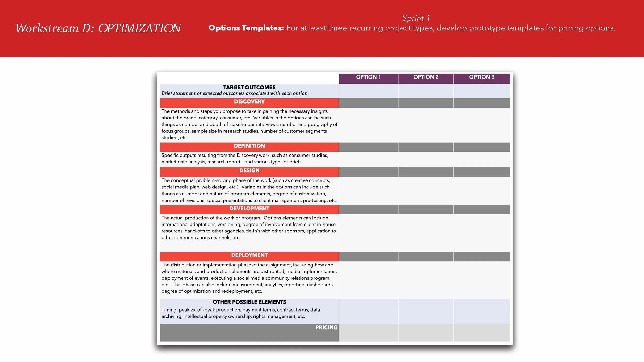Viewport: 644px width, 362px height.
Task: Click the Discovery description paragraph
Action: [249, 124]
